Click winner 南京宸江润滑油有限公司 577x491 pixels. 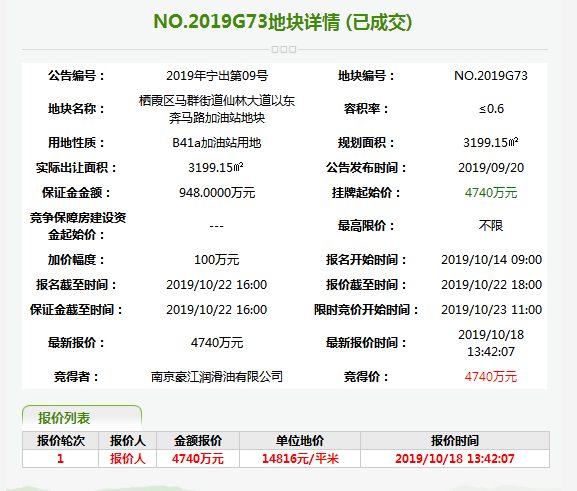(217, 377)
